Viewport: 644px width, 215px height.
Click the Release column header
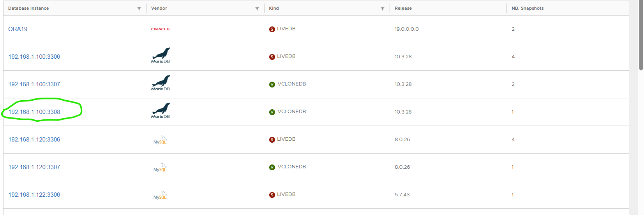click(x=403, y=8)
